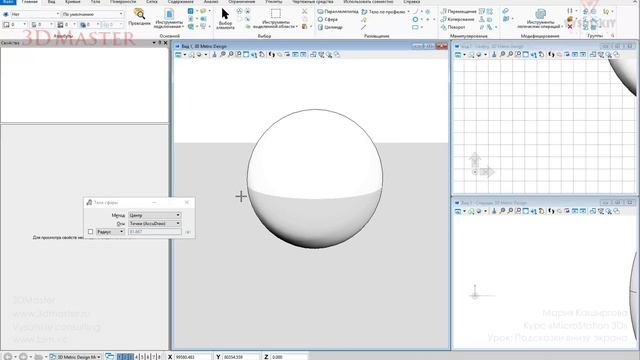The image size is (640, 360).
Task: Open the Файл ribbon tab
Action: [x=8, y=2]
